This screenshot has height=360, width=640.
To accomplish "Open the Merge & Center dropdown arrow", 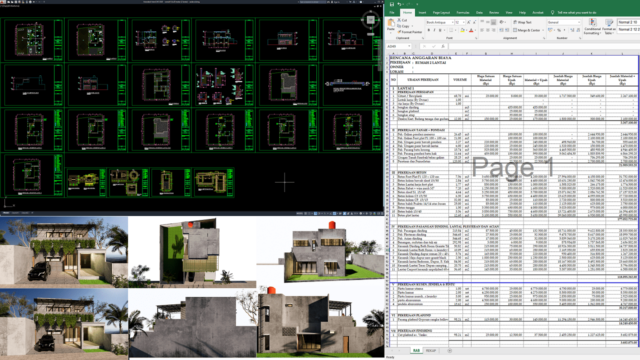I will [x=542, y=31].
